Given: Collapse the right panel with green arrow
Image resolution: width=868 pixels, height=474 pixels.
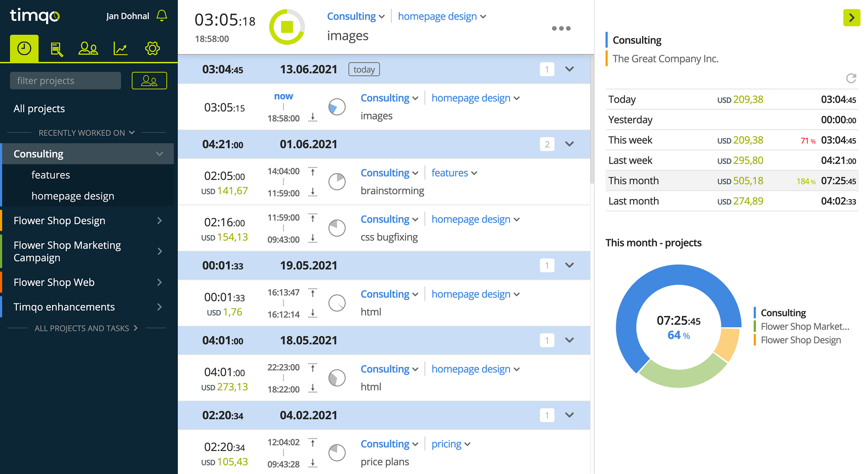Looking at the screenshot, I should [852, 17].
